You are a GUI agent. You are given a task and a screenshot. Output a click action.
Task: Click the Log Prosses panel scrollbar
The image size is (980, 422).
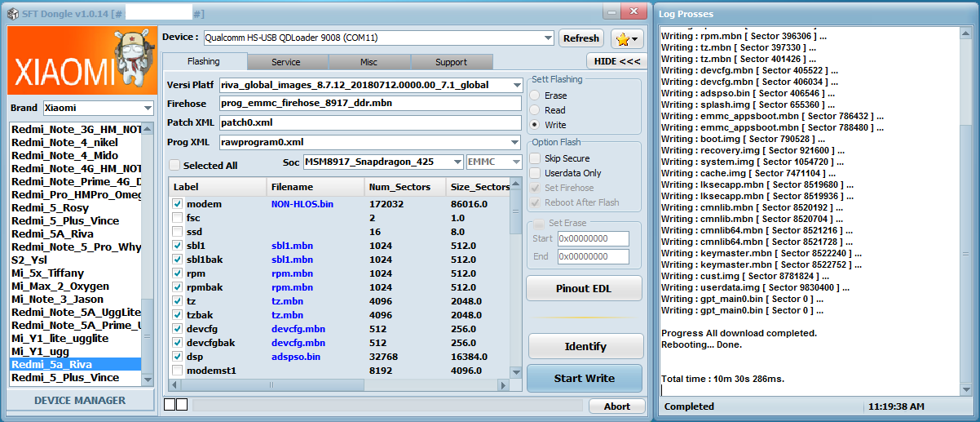[x=965, y=212]
